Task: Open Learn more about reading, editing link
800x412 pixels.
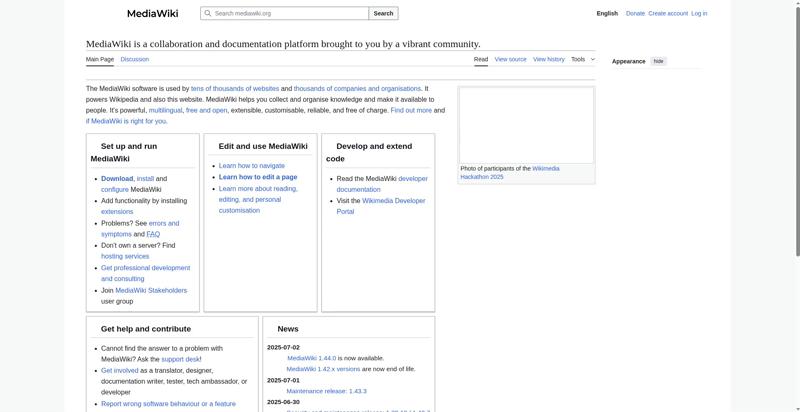Action: pos(258,199)
